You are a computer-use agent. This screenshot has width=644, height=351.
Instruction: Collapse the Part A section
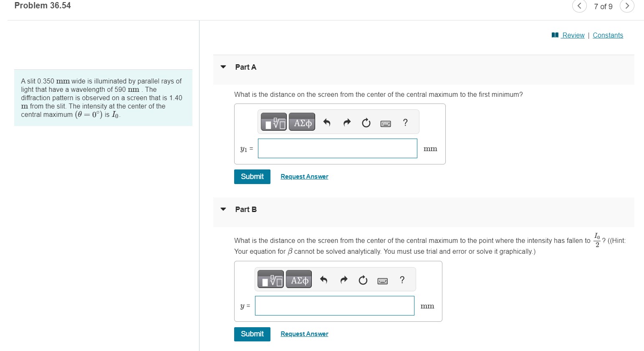[x=223, y=67]
